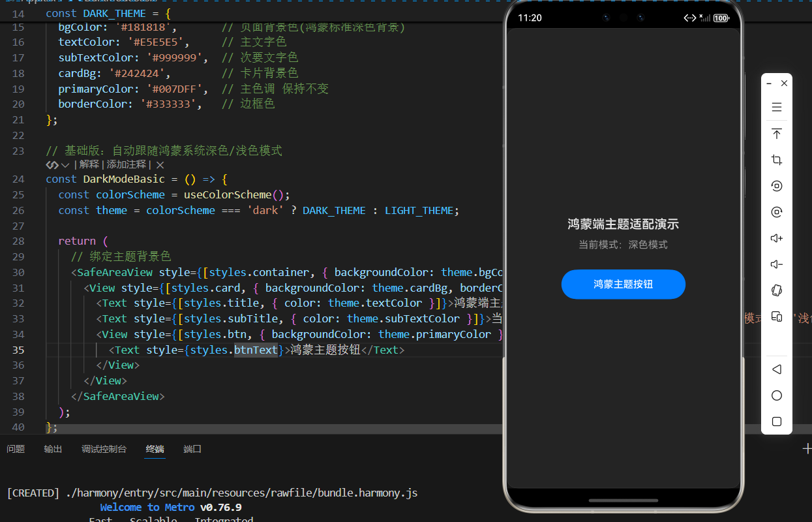
Task: Click the highlighted btnText token on line 35
Action: point(256,350)
